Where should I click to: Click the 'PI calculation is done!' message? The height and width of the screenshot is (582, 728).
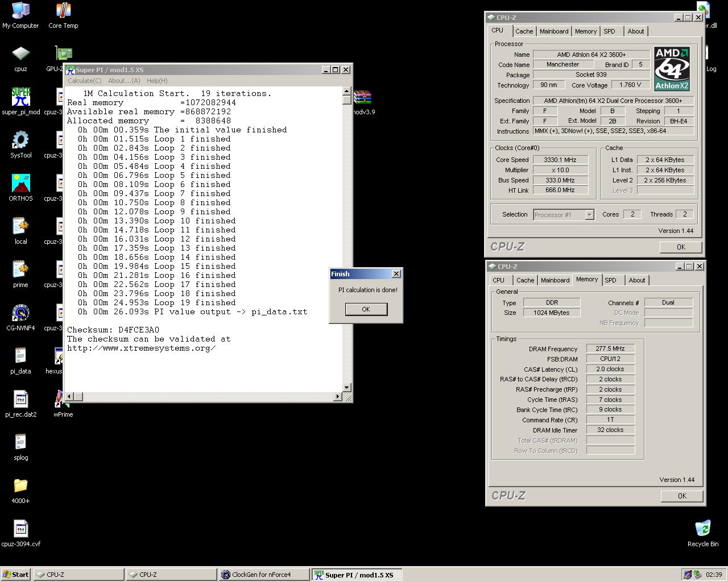tap(368, 290)
